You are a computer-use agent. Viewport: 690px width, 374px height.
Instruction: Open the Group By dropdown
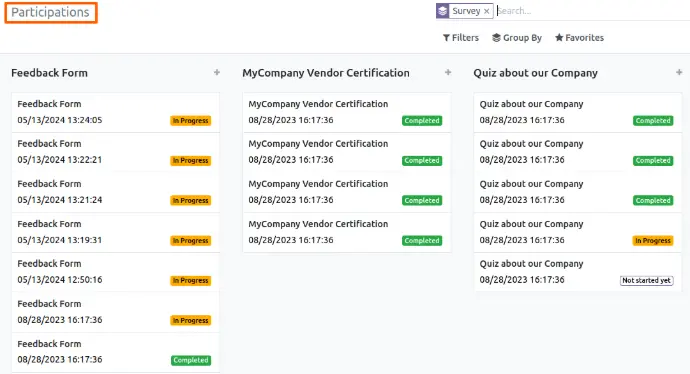[x=517, y=38]
